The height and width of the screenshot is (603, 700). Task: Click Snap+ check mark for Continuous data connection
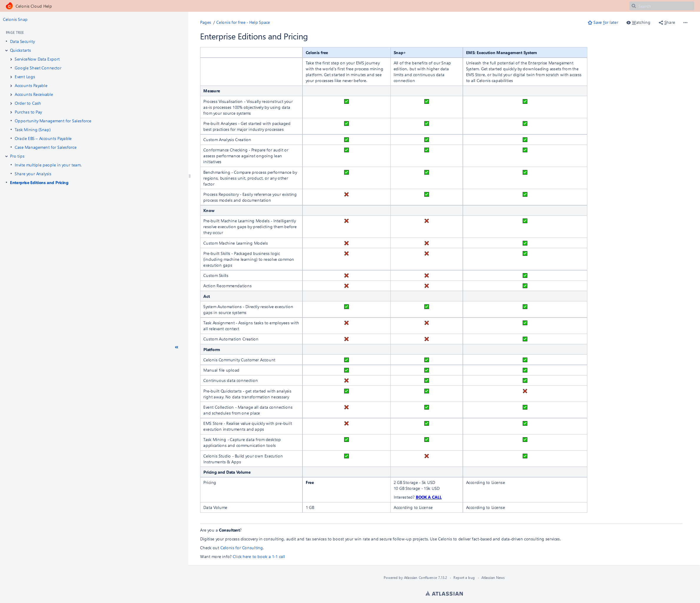point(427,380)
